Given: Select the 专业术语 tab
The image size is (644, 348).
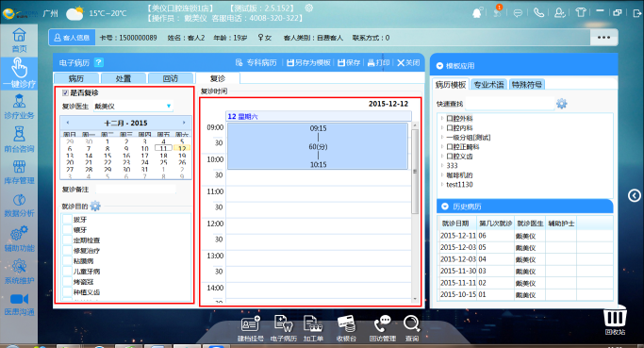Looking at the screenshot, I should [x=488, y=85].
